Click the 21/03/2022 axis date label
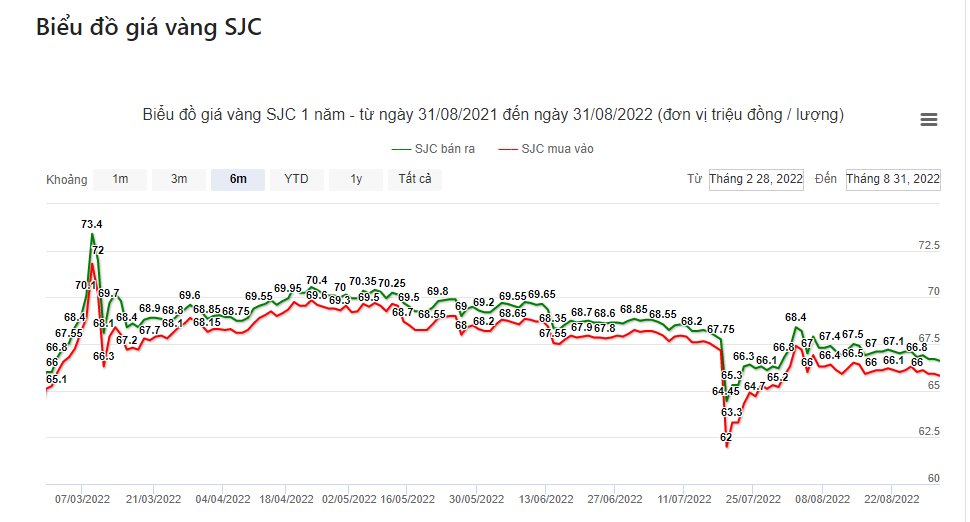This screenshot has height=522, width=970. coord(153,499)
